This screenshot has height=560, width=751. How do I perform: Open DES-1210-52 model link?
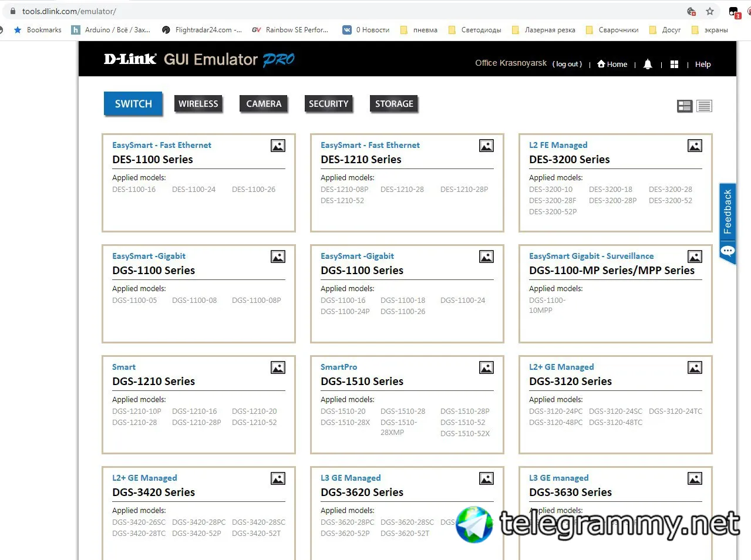click(342, 201)
